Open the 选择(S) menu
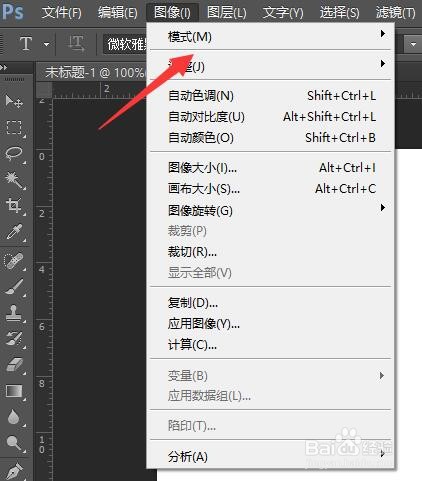 tap(339, 13)
